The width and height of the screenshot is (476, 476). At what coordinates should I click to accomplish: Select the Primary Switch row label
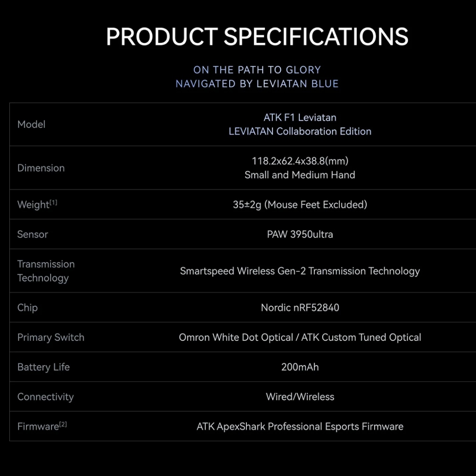pos(51,337)
